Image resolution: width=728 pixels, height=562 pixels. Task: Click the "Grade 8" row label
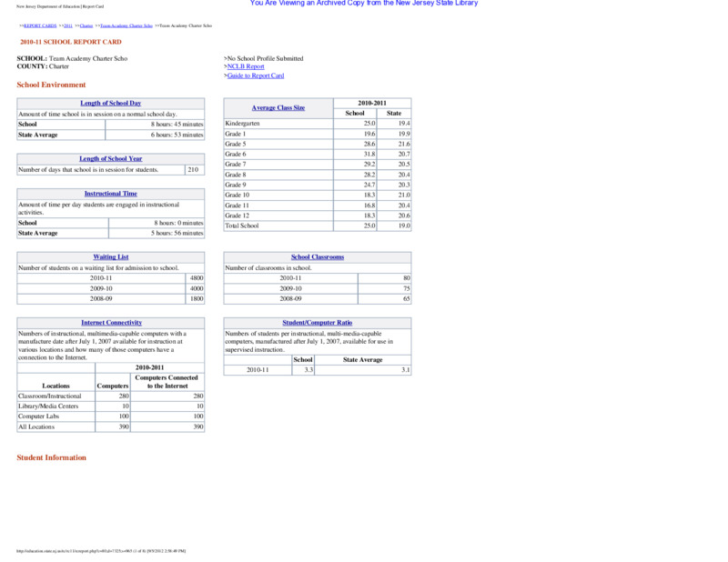(x=236, y=175)
